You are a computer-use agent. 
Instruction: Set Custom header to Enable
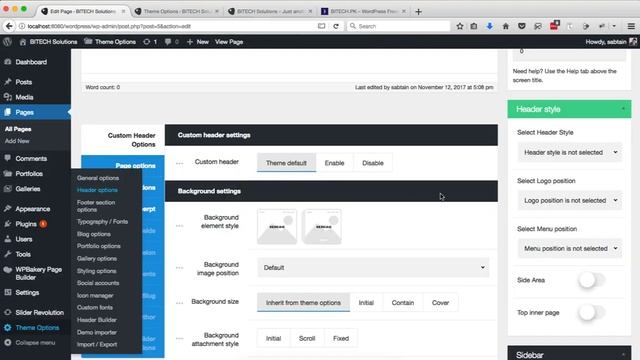click(334, 163)
